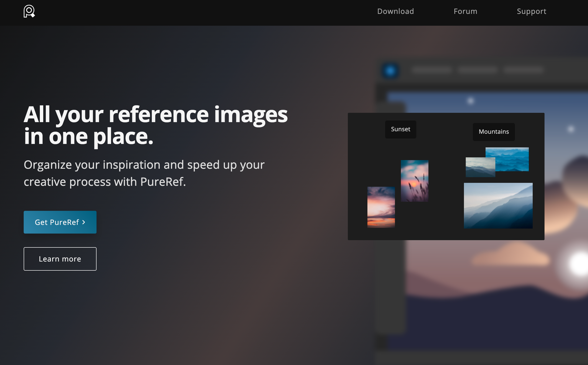Click the PureRef logo in the header

[x=29, y=11]
